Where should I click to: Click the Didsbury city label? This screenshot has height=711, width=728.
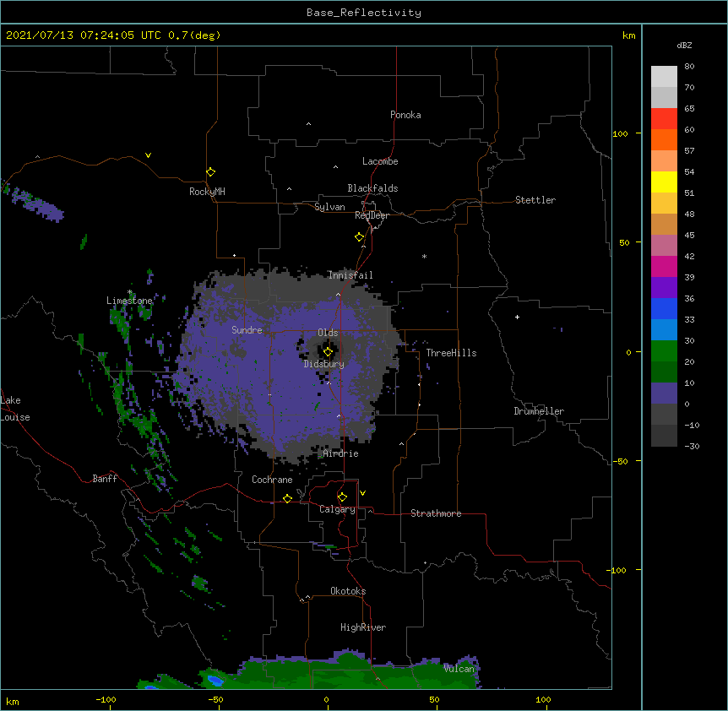[x=323, y=364]
